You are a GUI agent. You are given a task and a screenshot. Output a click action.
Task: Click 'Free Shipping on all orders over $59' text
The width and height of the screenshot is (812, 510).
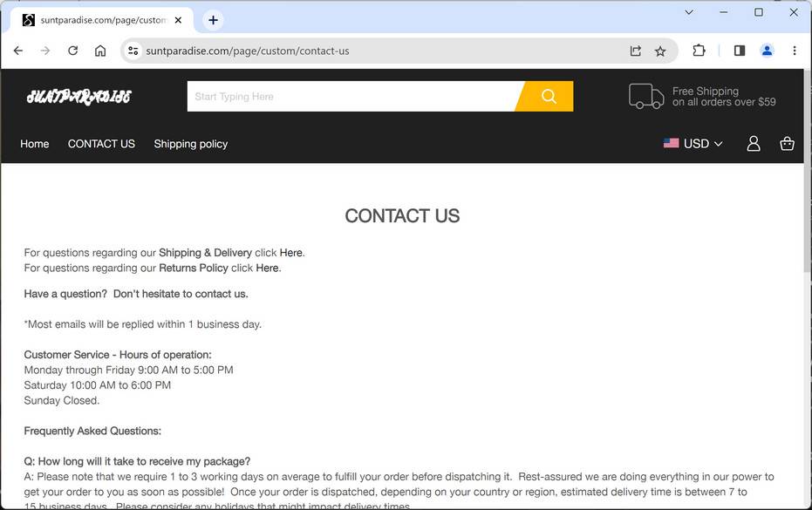pos(724,96)
